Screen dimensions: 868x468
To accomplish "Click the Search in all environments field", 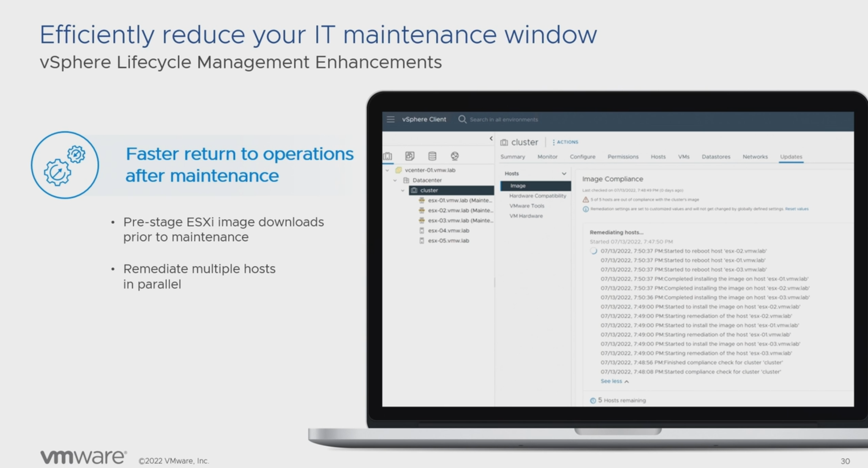I will click(504, 120).
